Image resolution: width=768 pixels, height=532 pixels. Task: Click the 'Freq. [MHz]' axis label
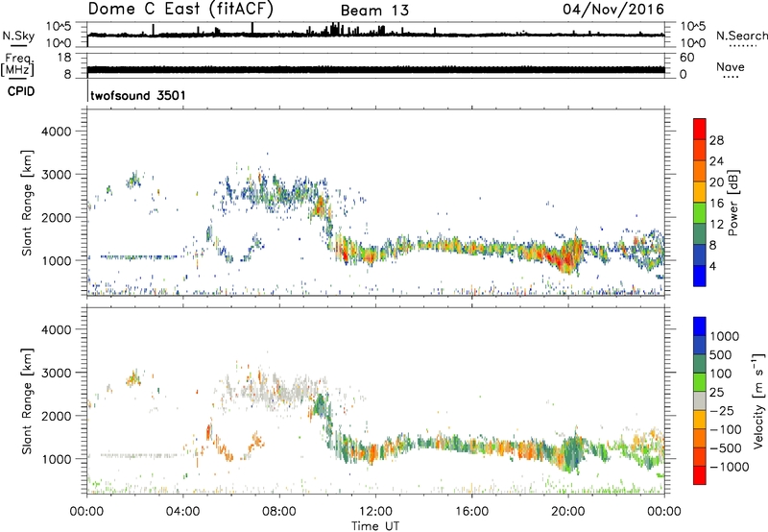point(18,65)
